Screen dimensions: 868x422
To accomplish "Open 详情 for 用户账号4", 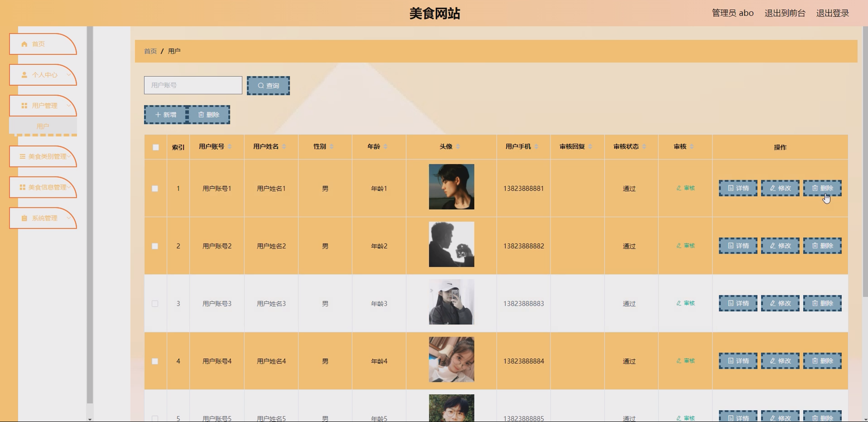I will pyautogui.click(x=738, y=361).
